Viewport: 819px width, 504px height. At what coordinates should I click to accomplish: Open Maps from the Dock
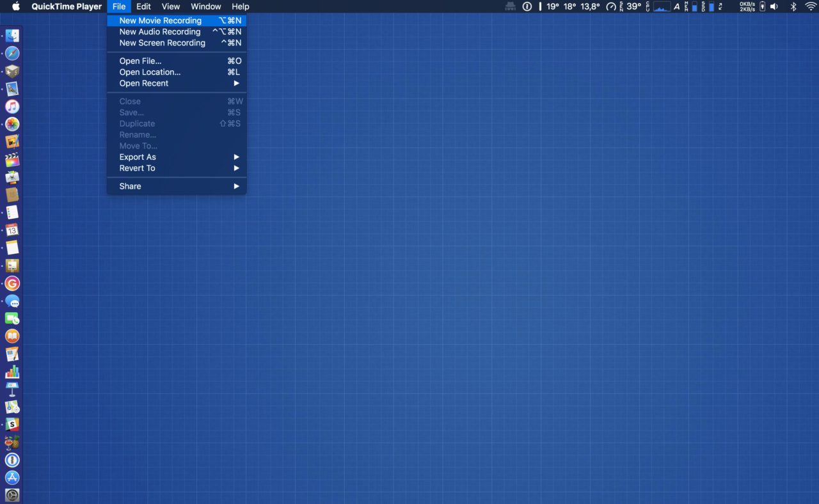pos(12,407)
